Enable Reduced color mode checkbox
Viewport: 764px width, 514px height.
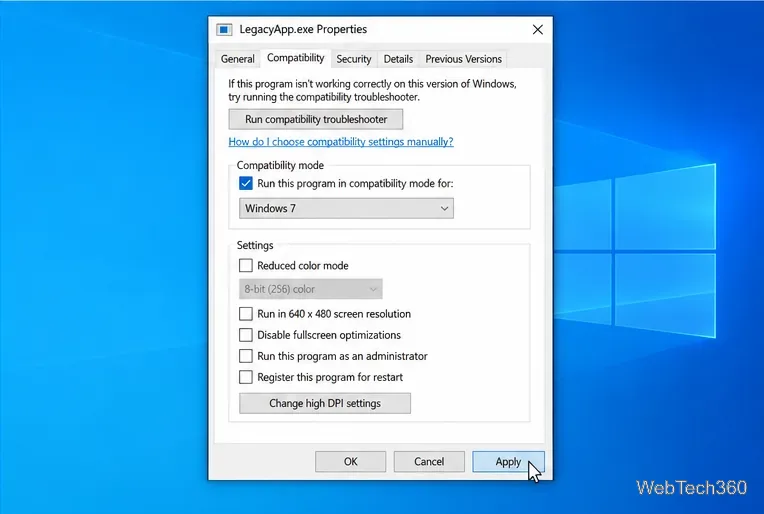(246, 266)
